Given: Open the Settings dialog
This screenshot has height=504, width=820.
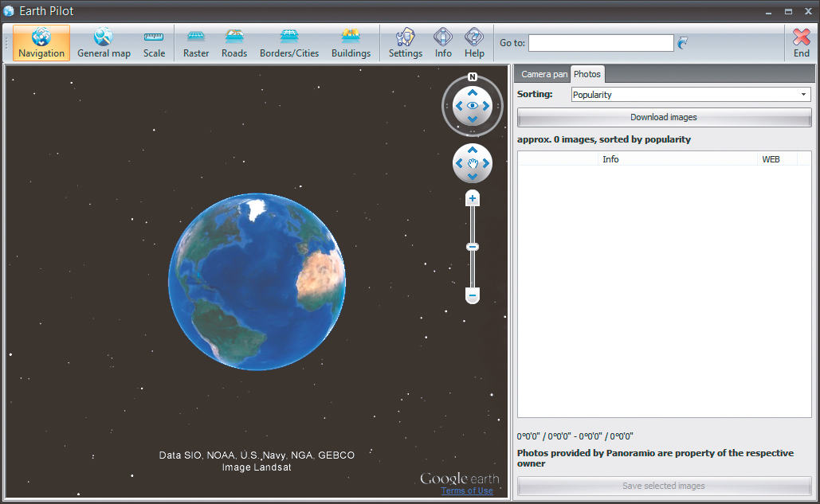Looking at the screenshot, I should coord(405,43).
